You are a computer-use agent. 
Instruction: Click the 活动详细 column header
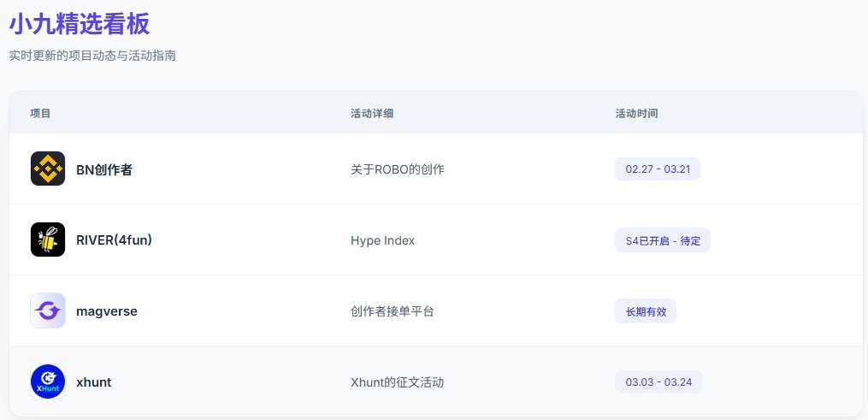[x=372, y=113]
